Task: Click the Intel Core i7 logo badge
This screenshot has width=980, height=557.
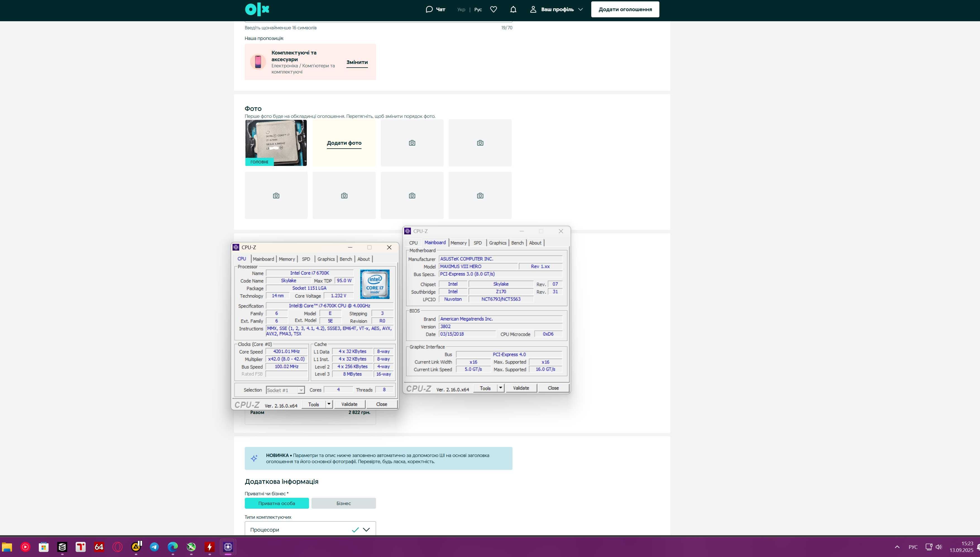Action: pos(375,284)
